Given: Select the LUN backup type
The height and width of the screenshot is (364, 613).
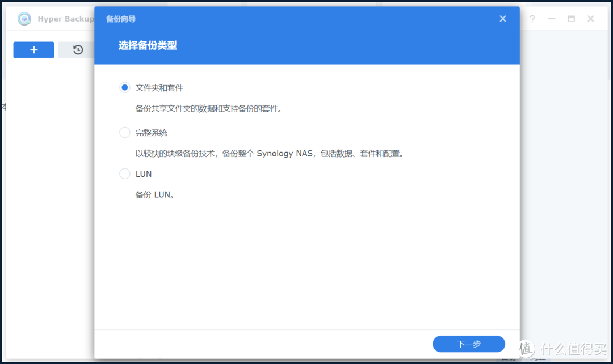Looking at the screenshot, I should pyautogui.click(x=124, y=173).
